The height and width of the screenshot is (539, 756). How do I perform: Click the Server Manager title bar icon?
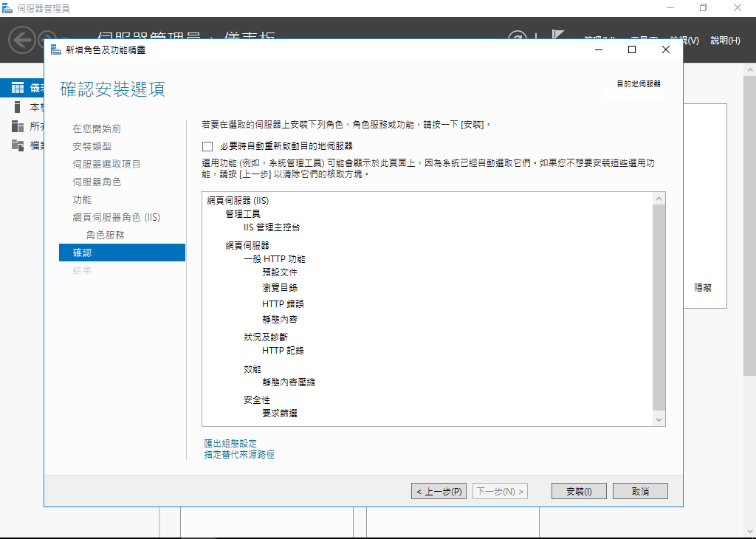(7, 8)
